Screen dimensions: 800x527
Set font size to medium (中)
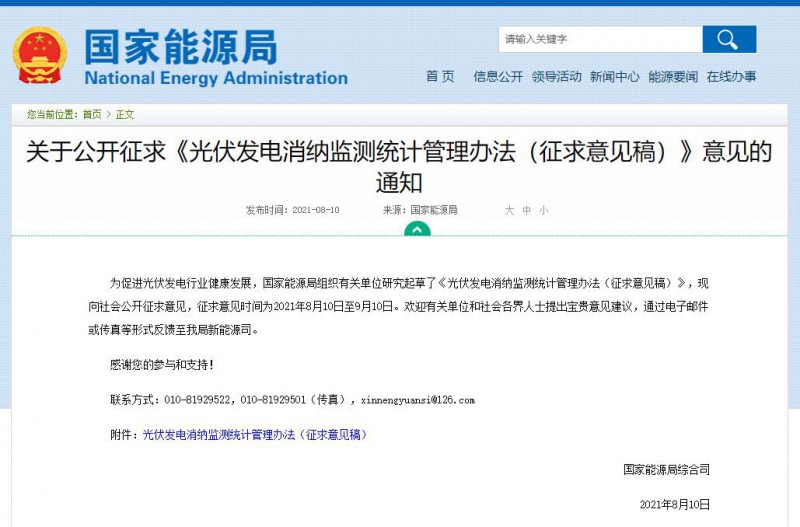click(x=527, y=210)
